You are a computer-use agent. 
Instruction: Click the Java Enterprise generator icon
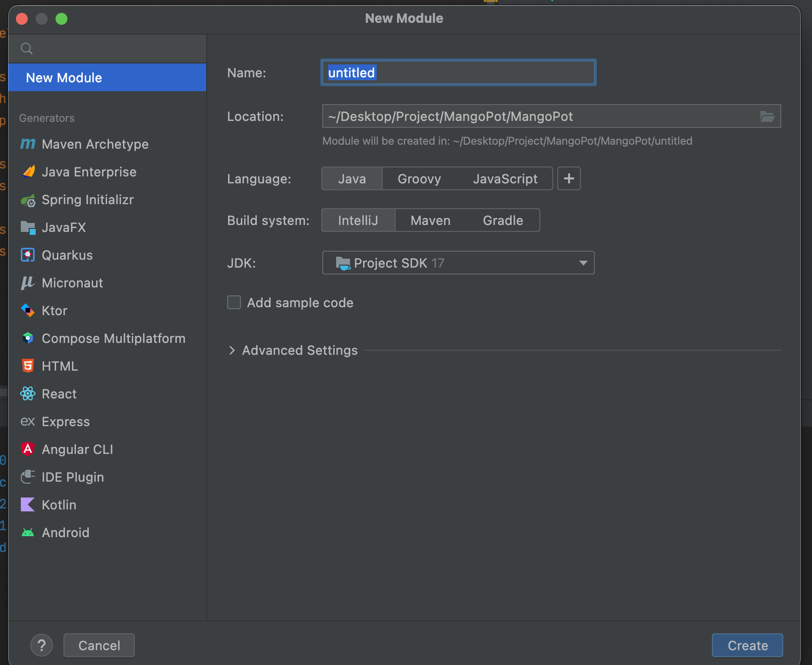coord(28,172)
